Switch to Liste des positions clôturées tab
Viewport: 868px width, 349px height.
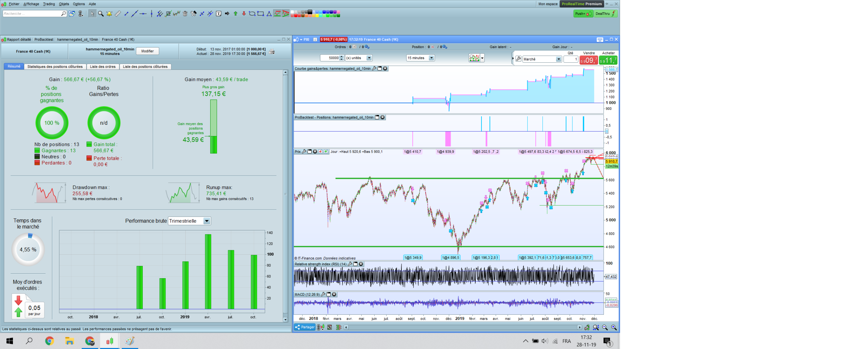[145, 67]
